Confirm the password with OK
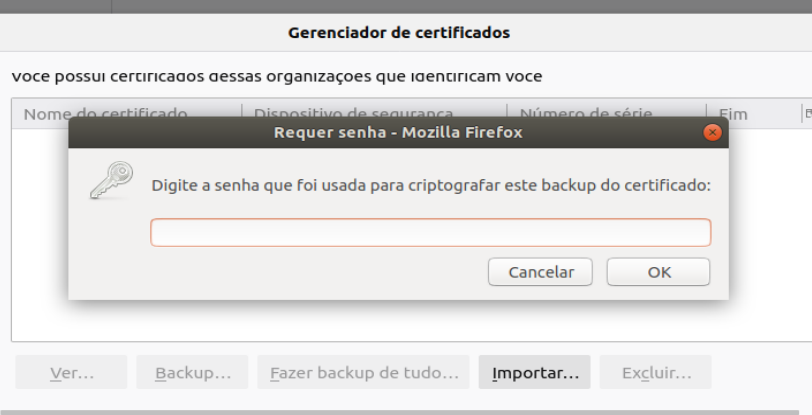 point(658,272)
